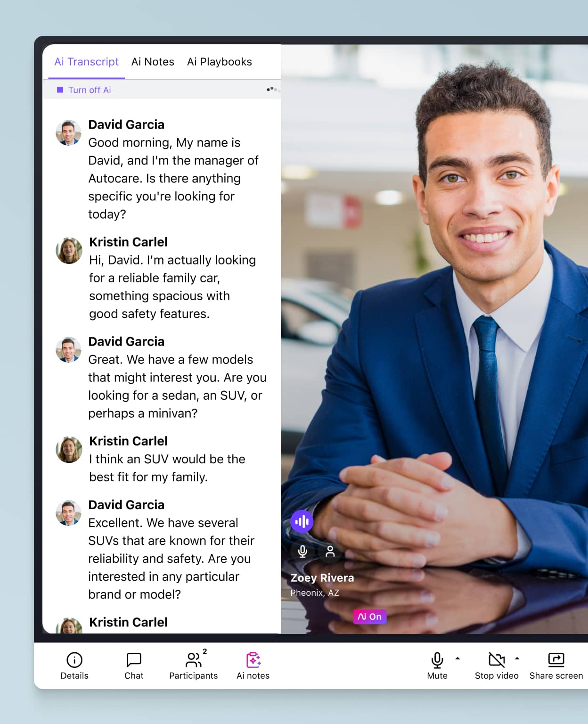The width and height of the screenshot is (588, 724).
Task: Open the Chat bubble icon
Action: (134, 660)
